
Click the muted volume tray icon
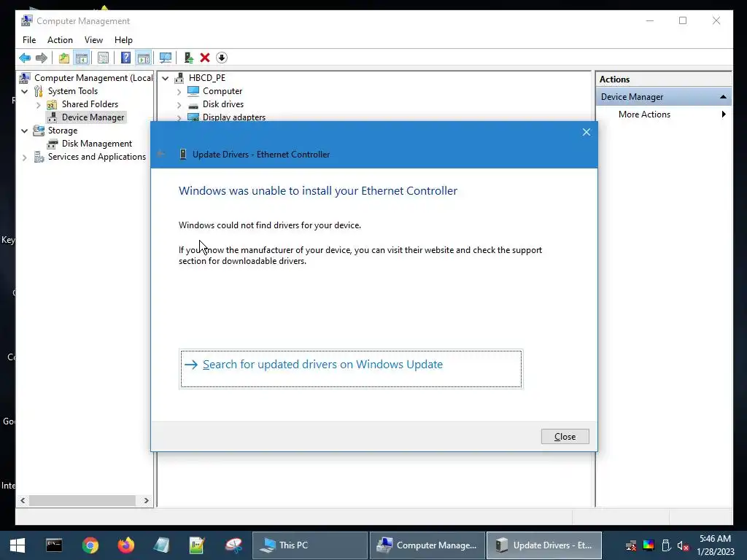click(683, 545)
